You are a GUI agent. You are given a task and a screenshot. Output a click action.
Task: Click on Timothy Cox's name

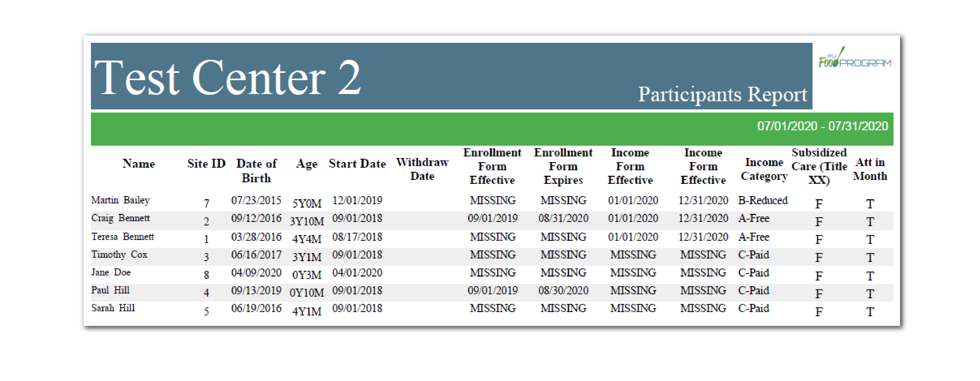tap(119, 254)
